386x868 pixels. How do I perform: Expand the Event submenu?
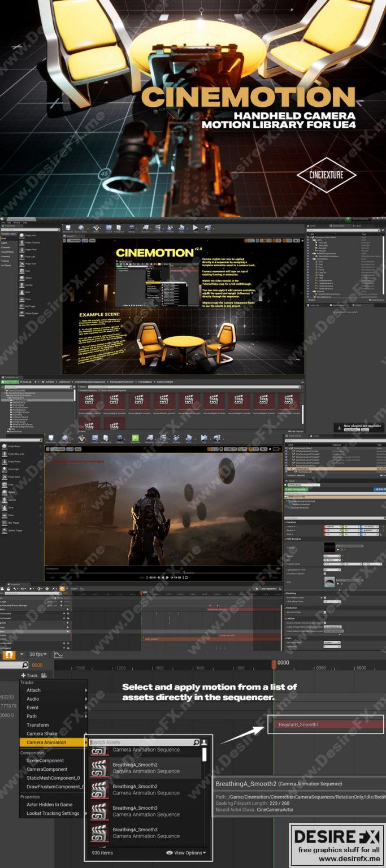54,708
